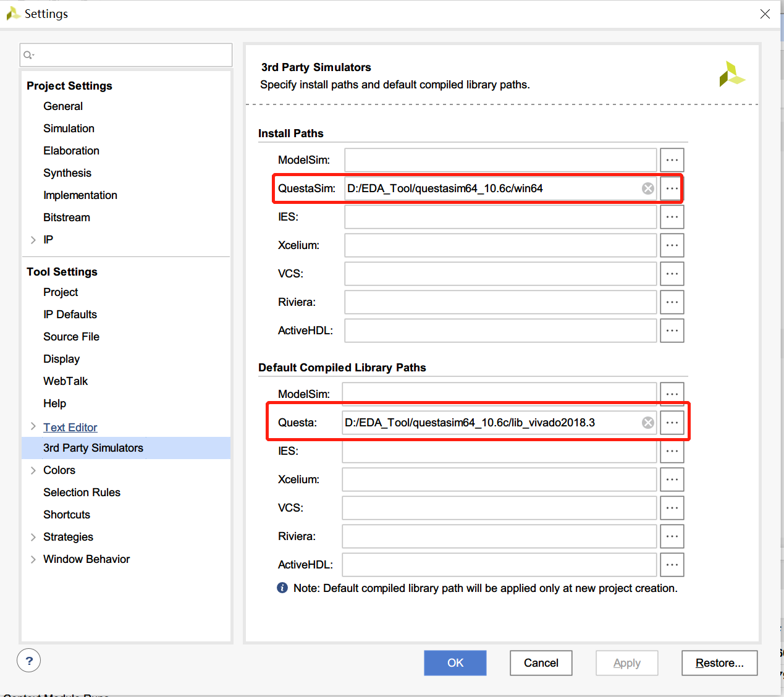Expand the Window Behavior node

(x=33, y=559)
